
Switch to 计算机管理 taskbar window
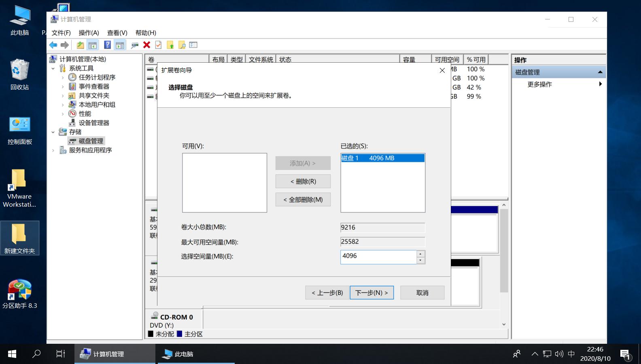point(115,354)
